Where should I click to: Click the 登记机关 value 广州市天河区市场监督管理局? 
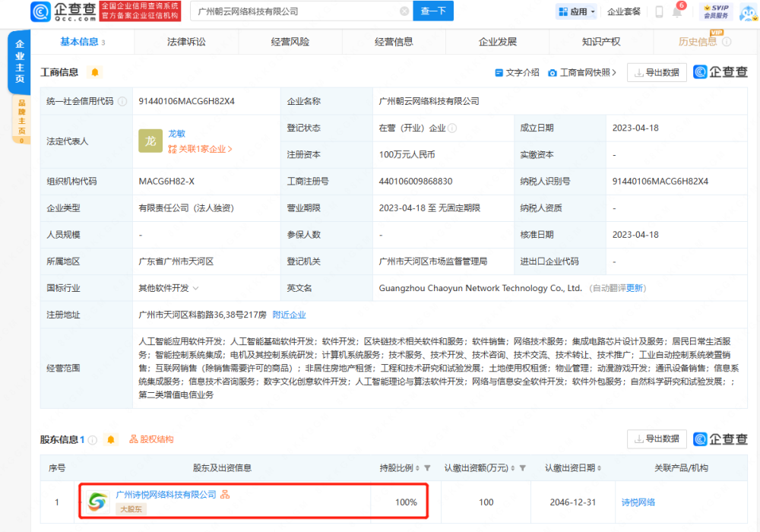point(433,261)
